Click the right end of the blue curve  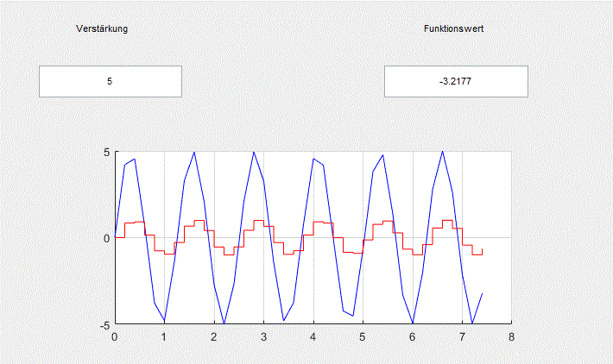482,294
